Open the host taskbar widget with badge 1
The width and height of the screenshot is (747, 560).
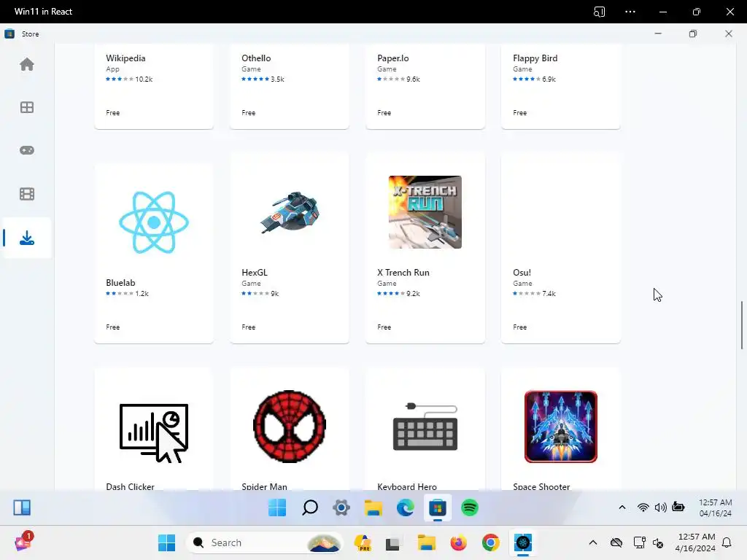click(23, 541)
